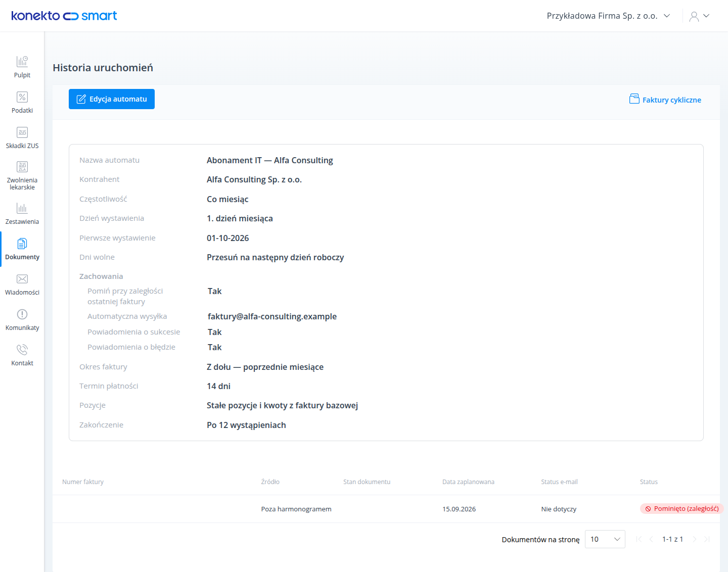Jump to last page in pagination

pyautogui.click(x=707, y=539)
